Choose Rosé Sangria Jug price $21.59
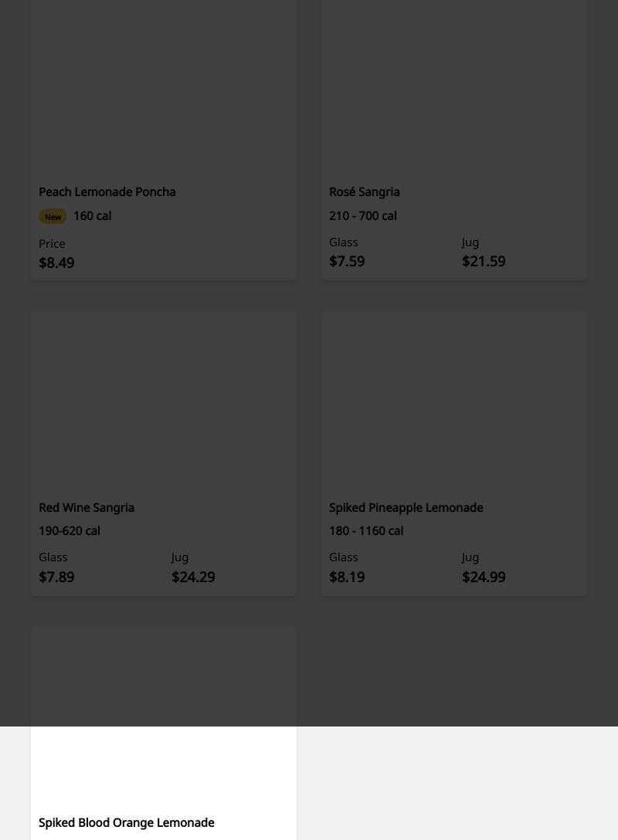 click(484, 261)
